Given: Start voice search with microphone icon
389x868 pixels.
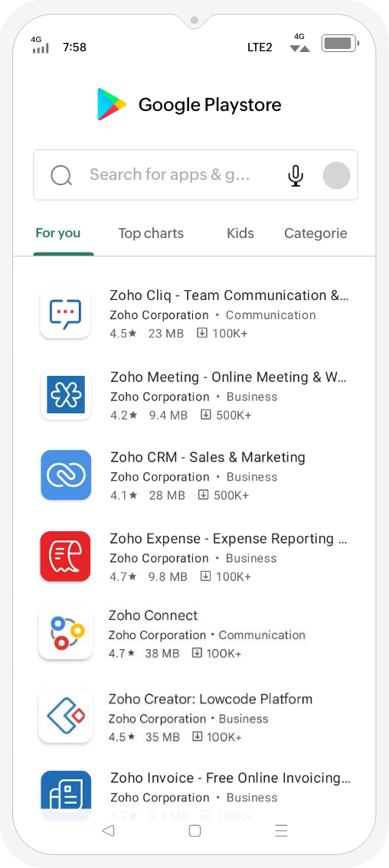Looking at the screenshot, I should point(296,175).
